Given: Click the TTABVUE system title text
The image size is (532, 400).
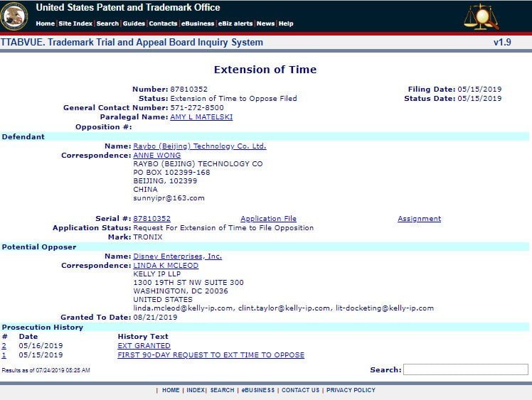Looking at the screenshot, I should tap(132, 43).
